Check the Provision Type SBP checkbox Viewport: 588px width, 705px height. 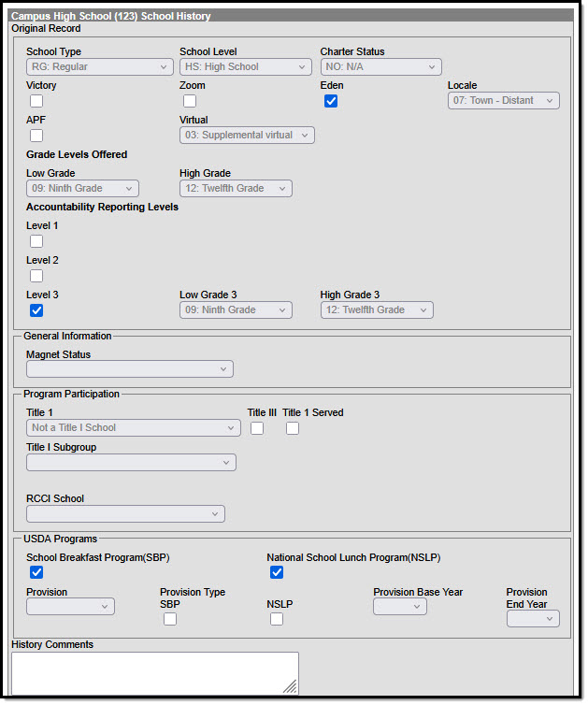click(170, 619)
